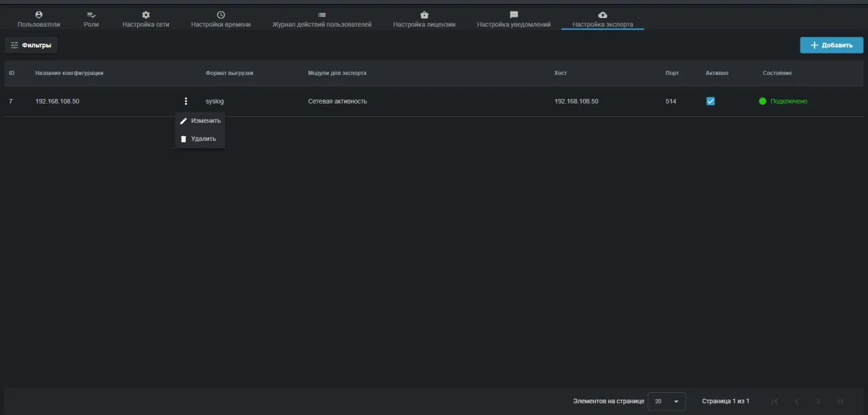Switch to the Роли tab
868x415 pixels.
[92, 19]
